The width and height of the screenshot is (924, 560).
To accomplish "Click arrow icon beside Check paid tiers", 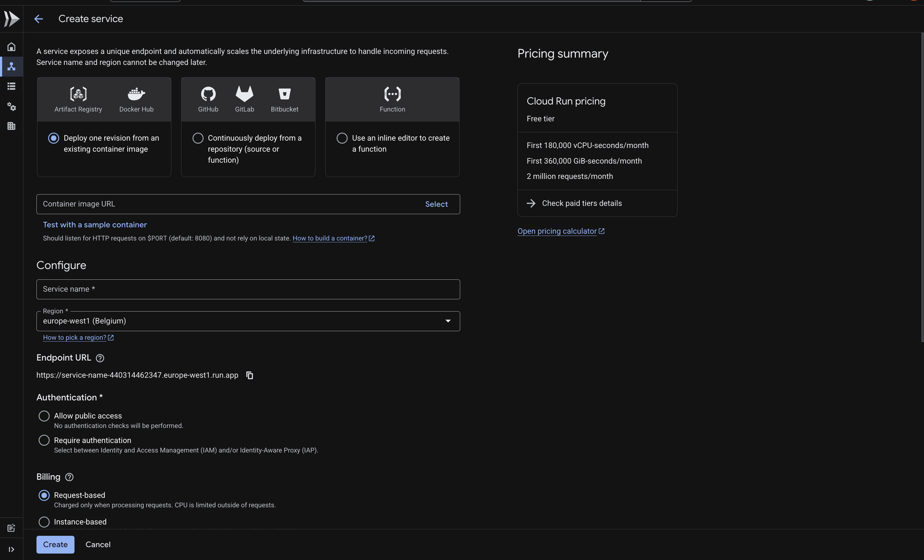I will pos(531,203).
